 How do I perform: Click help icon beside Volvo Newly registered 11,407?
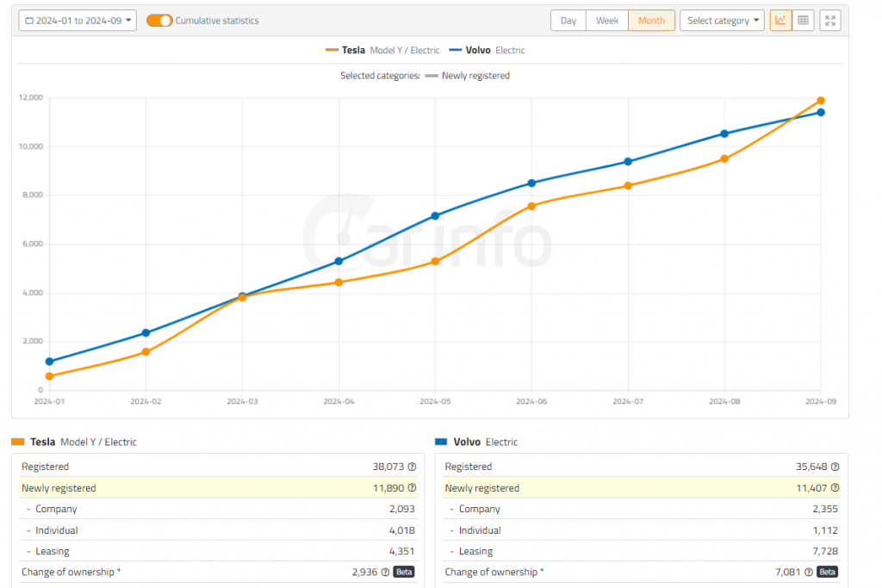pyautogui.click(x=835, y=488)
